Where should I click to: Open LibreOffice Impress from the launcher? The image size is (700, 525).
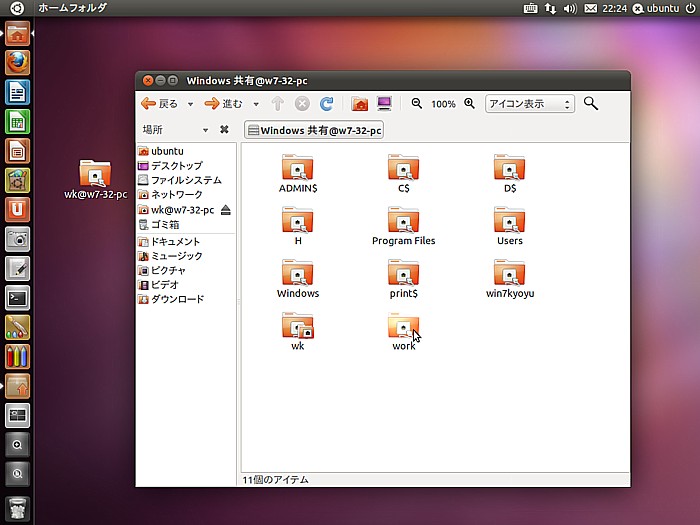(17, 151)
